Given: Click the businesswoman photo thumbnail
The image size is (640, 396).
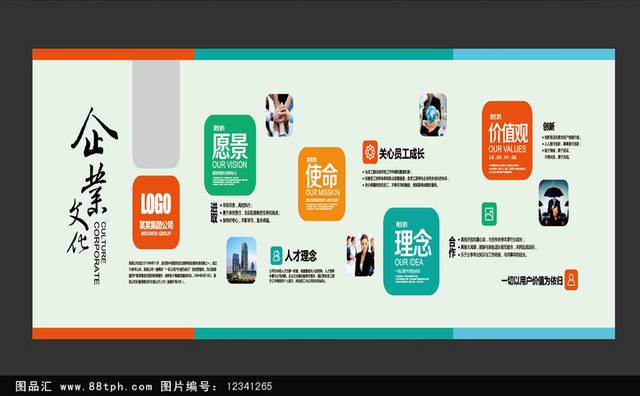Looking at the screenshot, I should tap(360, 255).
